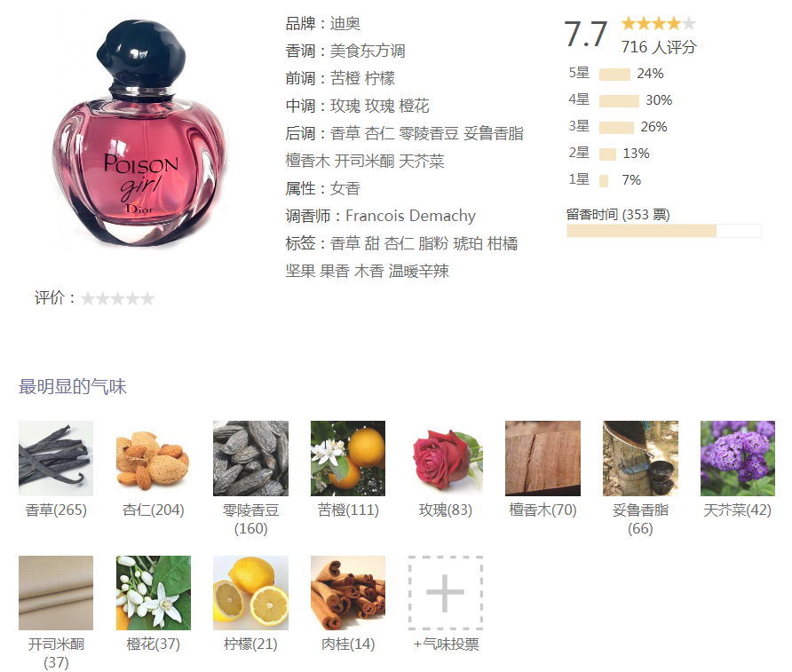Rate with the first gray star

[x=88, y=299]
